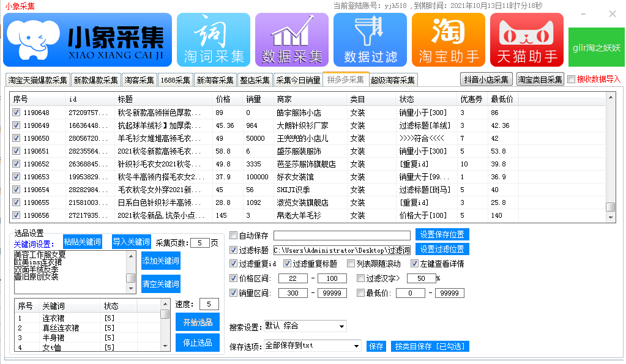Click the 粘贴关键词 button
This screenshot has height=364, width=626.
click(83, 242)
